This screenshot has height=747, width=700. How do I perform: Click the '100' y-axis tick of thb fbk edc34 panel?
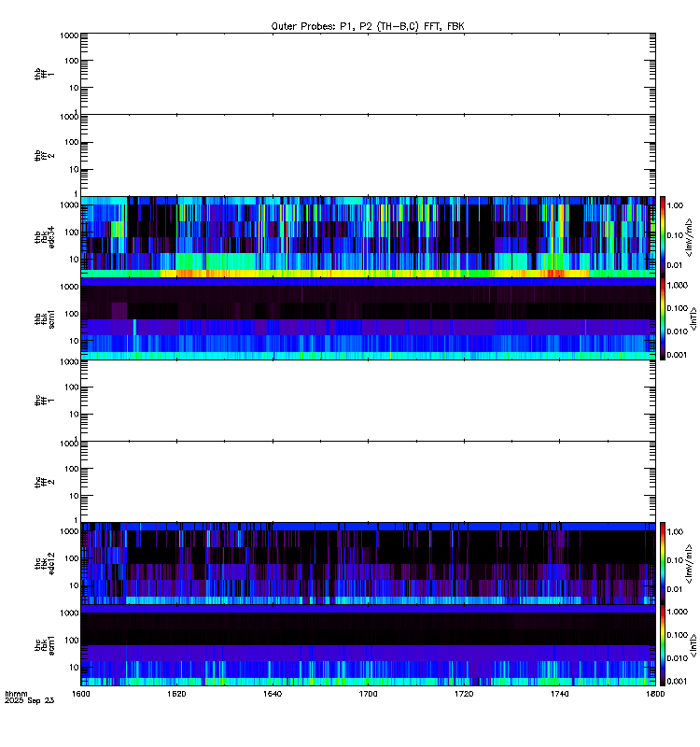[72, 233]
